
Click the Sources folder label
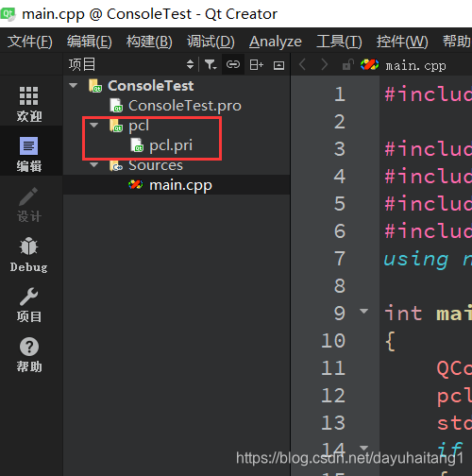pos(156,165)
